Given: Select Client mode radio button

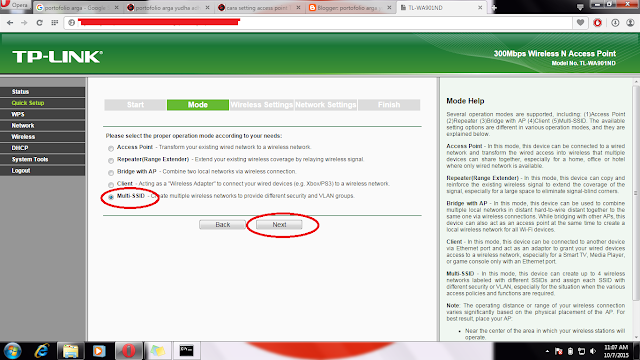Looking at the screenshot, I should (111, 185).
